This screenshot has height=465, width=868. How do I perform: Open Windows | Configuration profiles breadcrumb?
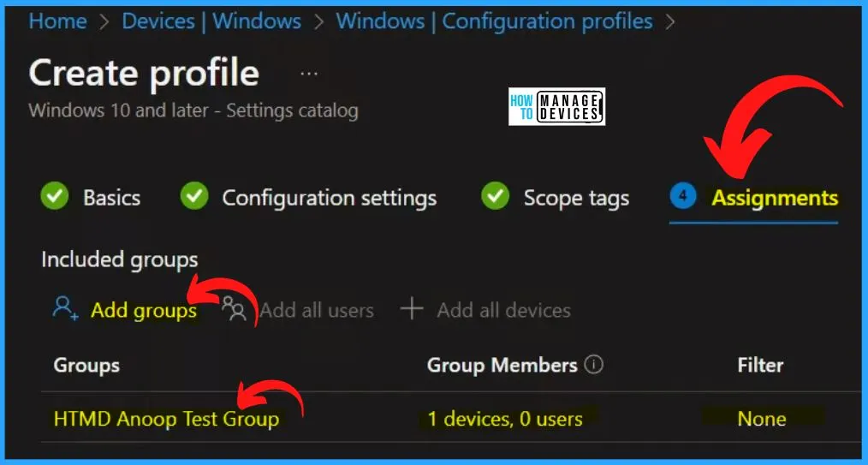click(494, 21)
